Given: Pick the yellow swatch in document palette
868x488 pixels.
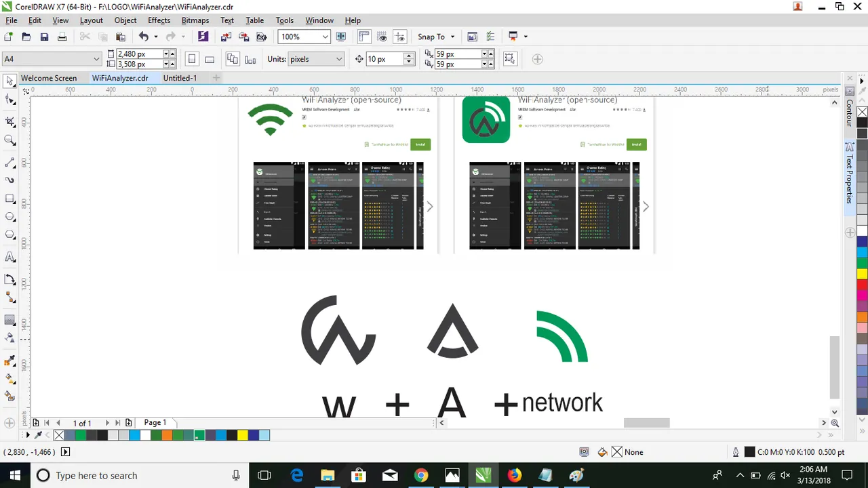Looking at the screenshot, I should click(x=242, y=435).
